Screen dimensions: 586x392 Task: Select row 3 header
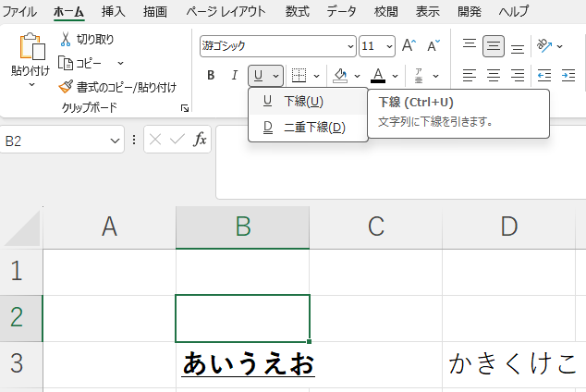[x=21, y=364]
